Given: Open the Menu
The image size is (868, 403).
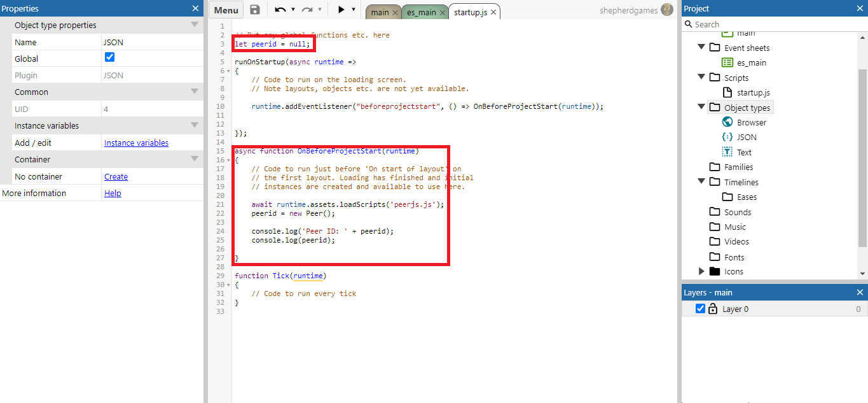Looking at the screenshot, I should [226, 10].
